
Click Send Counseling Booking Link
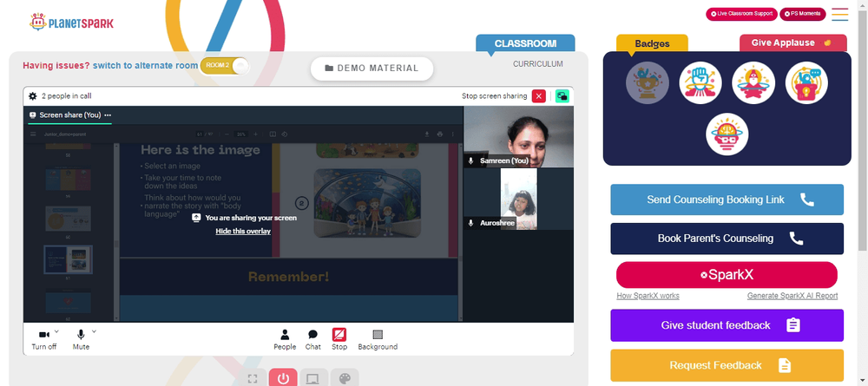727,200
